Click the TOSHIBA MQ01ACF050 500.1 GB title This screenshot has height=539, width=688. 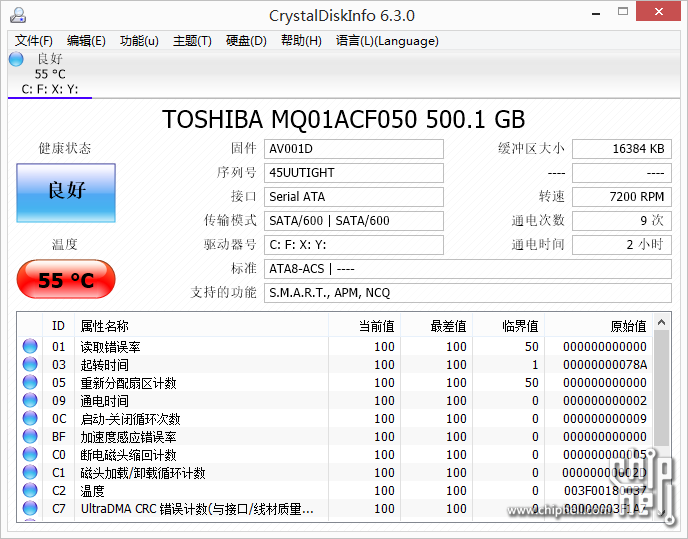[344, 119]
